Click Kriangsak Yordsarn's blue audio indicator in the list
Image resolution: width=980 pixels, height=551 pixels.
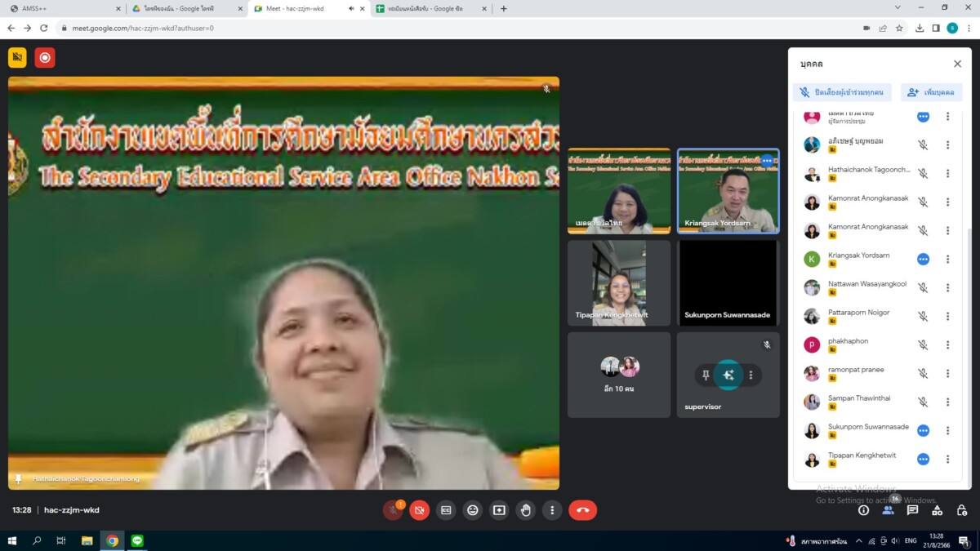[x=923, y=260]
